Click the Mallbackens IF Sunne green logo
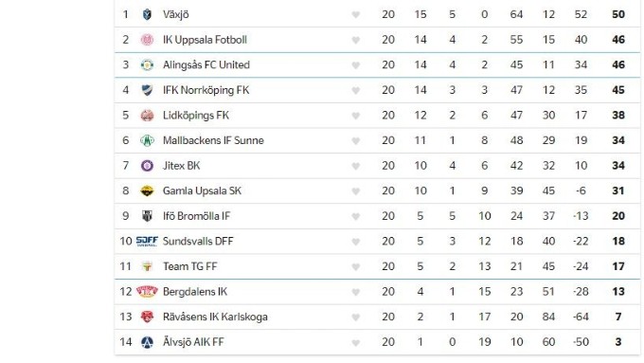The height and width of the screenshot is (363, 644). tap(147, 140)
